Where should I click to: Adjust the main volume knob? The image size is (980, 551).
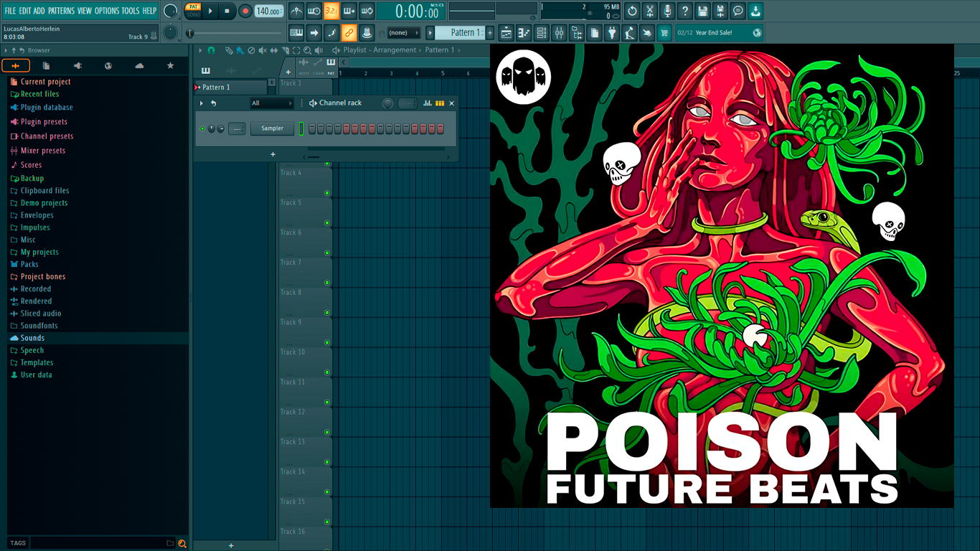click(171, 11)
